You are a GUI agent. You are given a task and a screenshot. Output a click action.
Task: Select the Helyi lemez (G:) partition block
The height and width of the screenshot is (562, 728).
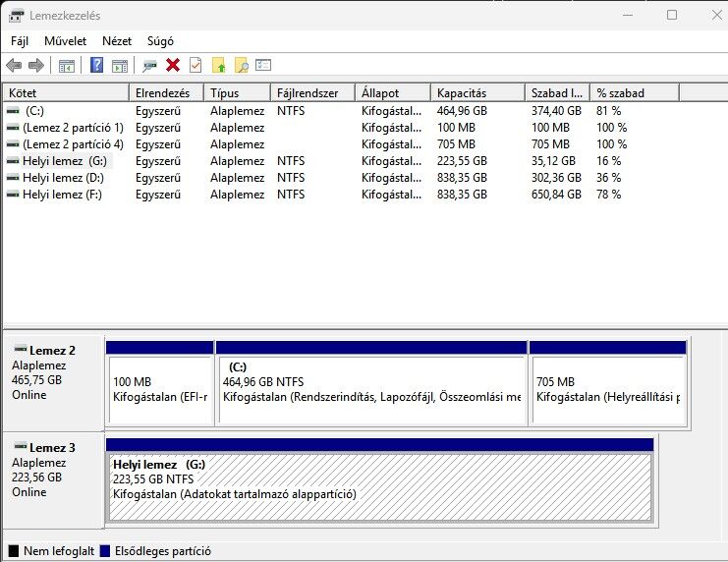[x=380, y=480]
